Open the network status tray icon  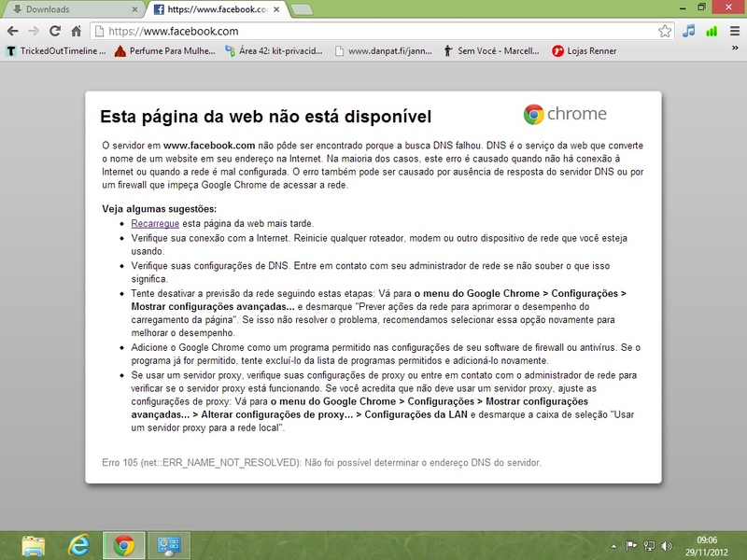point(649,546)
